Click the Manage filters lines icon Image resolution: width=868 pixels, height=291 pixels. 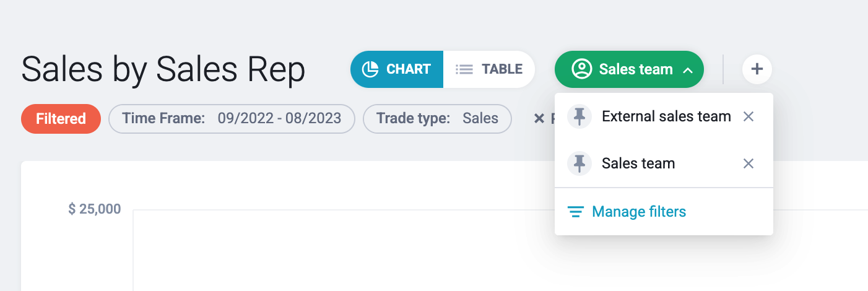pos(576,212)
